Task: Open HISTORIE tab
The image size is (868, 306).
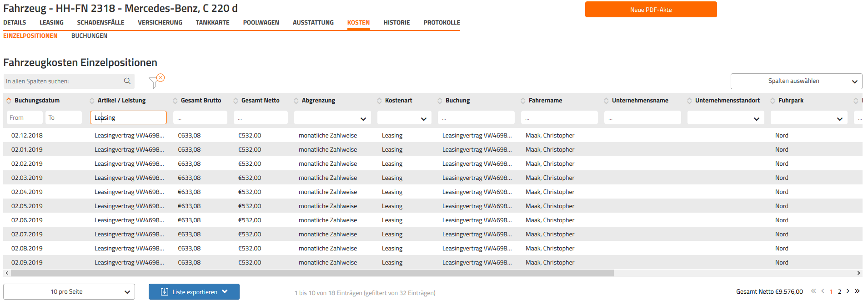Action: point(396,22)
